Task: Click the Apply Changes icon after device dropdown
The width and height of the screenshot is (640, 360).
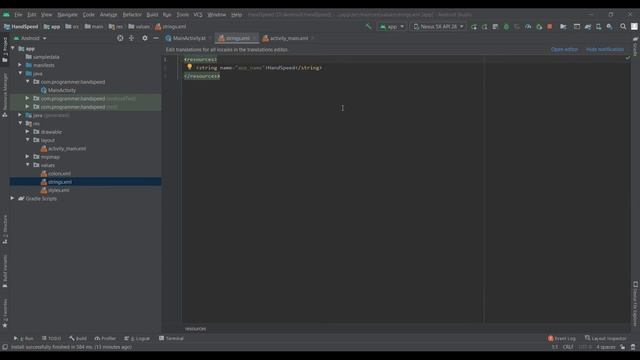Action: [x=473, y=27]
